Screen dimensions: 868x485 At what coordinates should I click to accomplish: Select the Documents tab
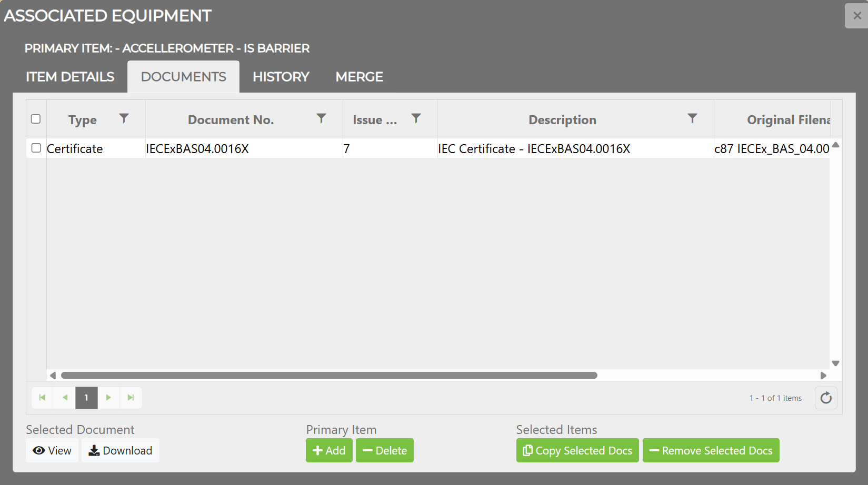pos(184,77)
